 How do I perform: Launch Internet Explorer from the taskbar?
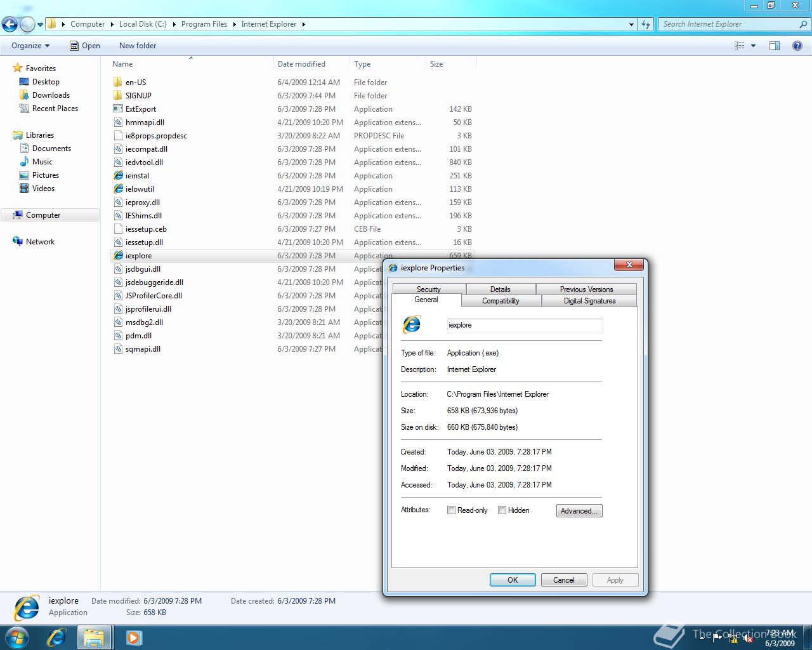pyautogui.click(x=56, y=637)
